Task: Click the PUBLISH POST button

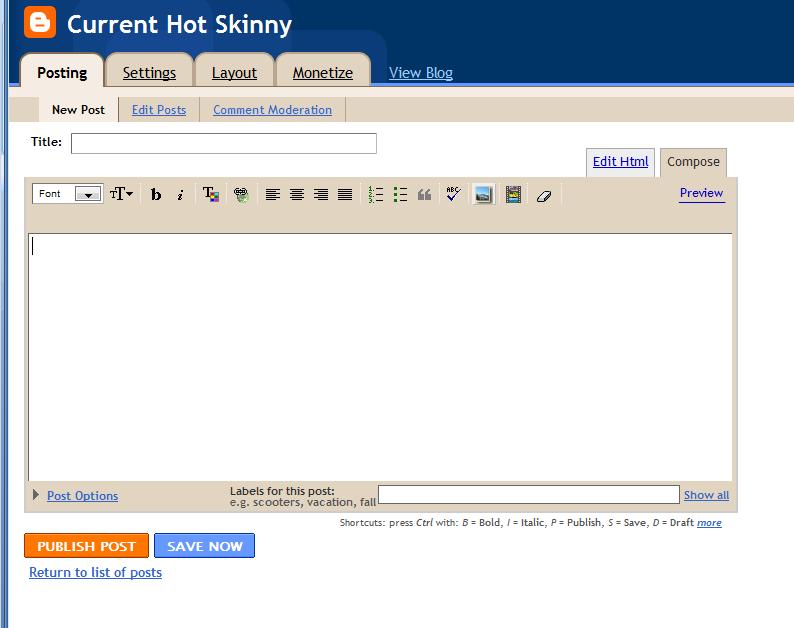Action: tap(87, 546)
